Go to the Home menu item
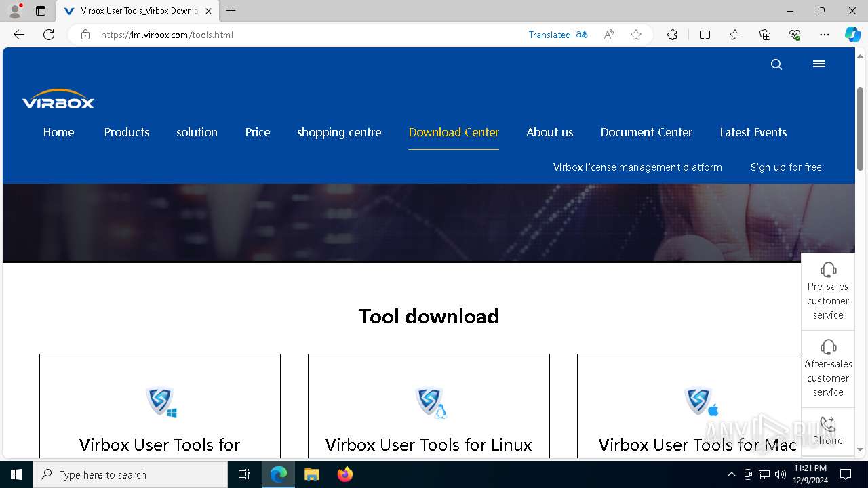This screenshot has height=488, width=868. click(x=59, y=132)
